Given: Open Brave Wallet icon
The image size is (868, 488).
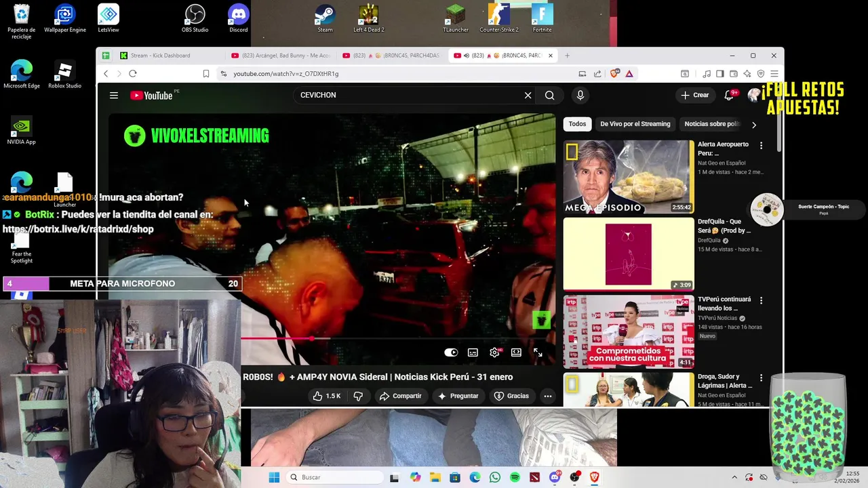Looking at the screenshot, I should click(734, 74).
